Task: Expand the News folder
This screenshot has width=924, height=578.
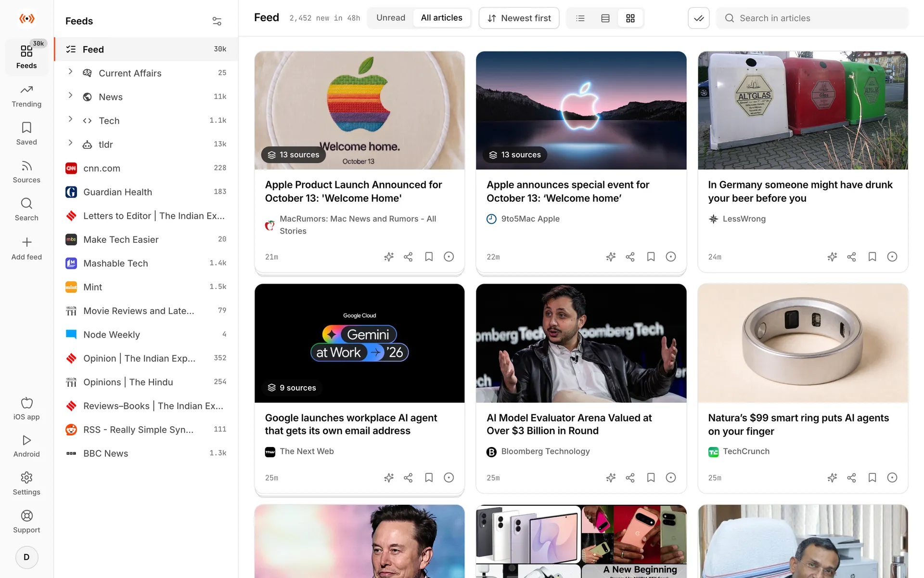Action: click(x=70, y=95)
